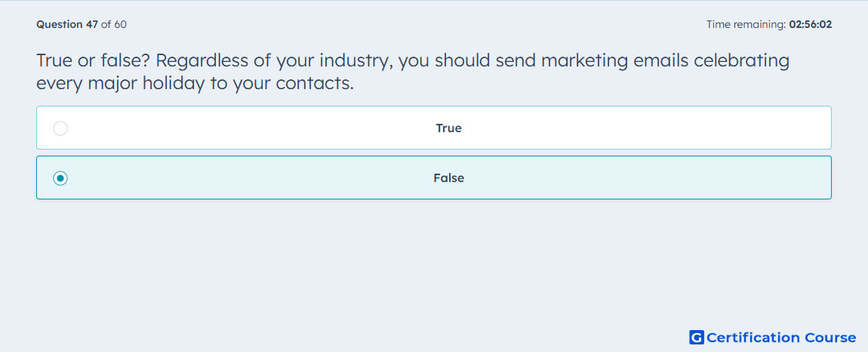Select the True radio button

(60, 128)
